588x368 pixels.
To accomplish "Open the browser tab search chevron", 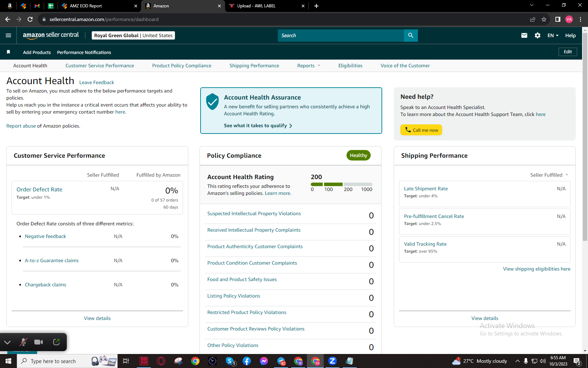I will [532, 5].
